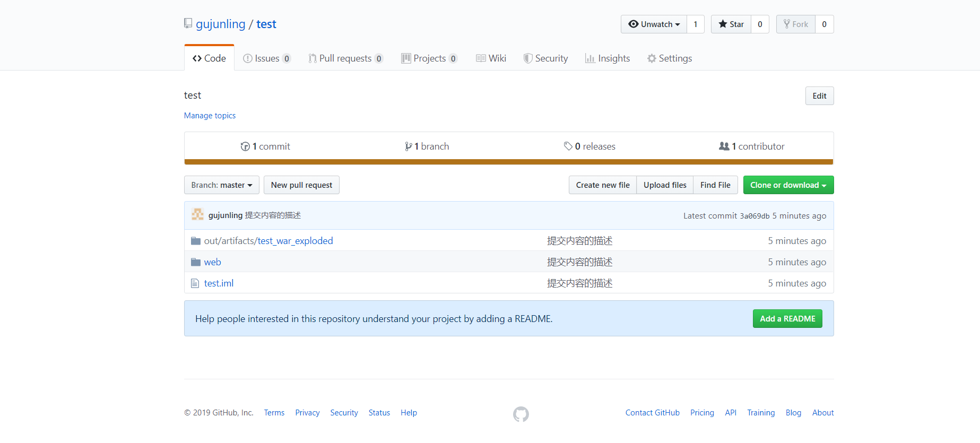Image resolution: width=980 pixels, height=443 pixels.
Task: Click the repository book icon beside gujunling
Action: (188, 23)
